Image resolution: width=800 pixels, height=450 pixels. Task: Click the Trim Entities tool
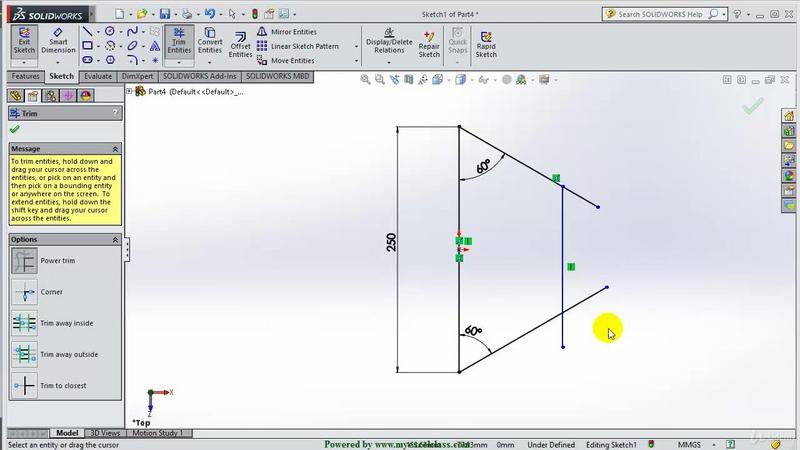(x=179, y=41)
